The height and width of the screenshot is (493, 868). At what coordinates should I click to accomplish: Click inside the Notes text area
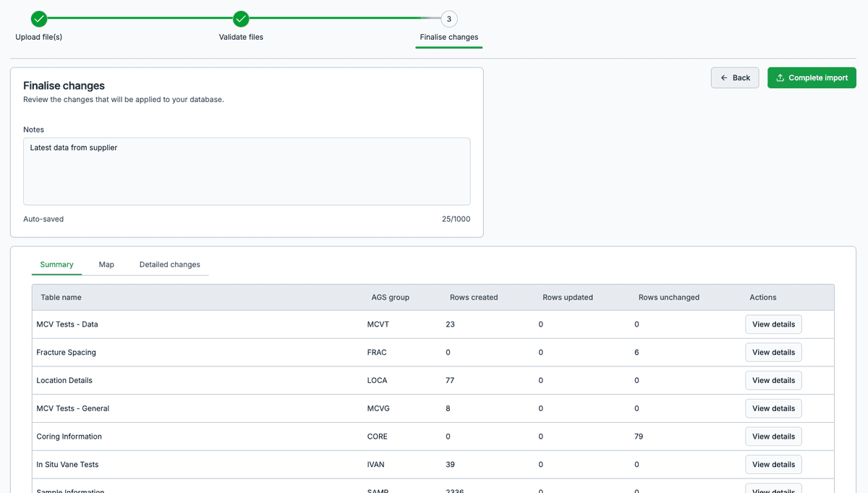coord(247,172)
